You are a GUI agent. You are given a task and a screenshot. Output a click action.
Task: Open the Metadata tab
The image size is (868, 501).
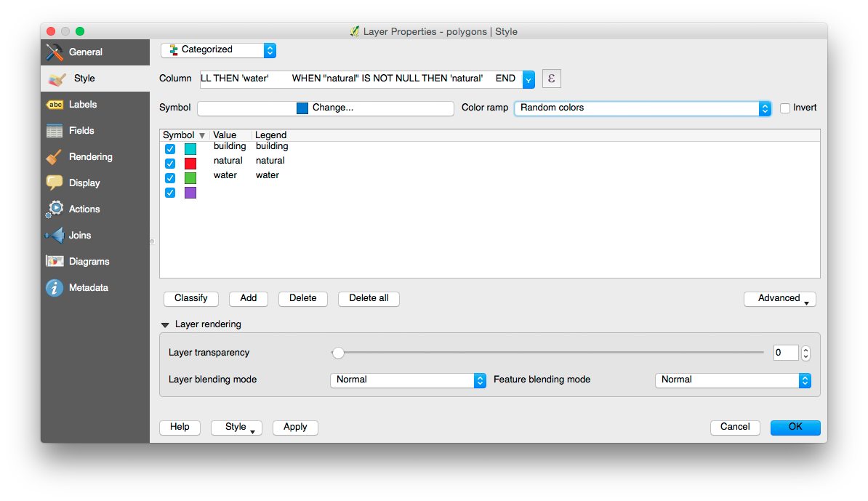click(95, 288)
